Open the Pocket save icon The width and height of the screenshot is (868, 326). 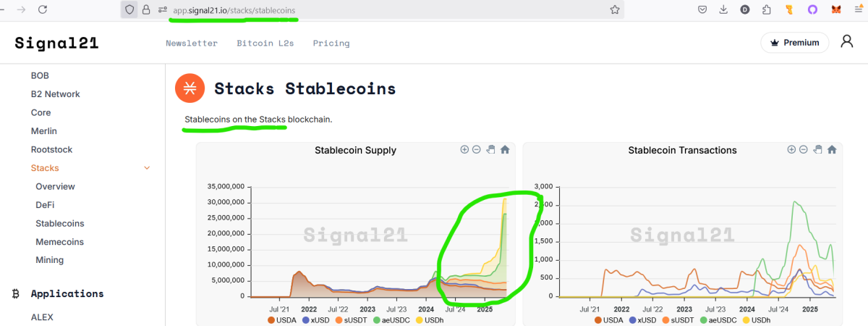point(702,9)
